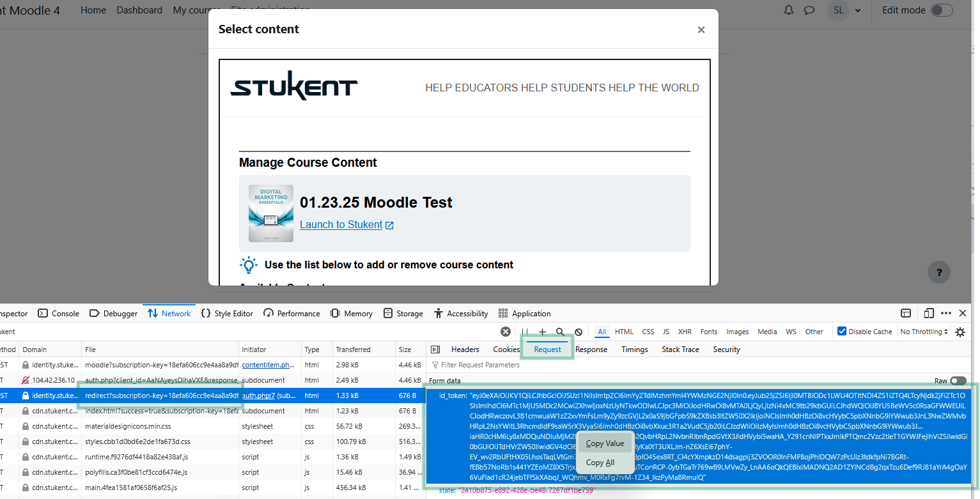Filter requests by XHR type
Image resolution: width=980 pixels, height=499 pixels.
click(x=685, y=332)
